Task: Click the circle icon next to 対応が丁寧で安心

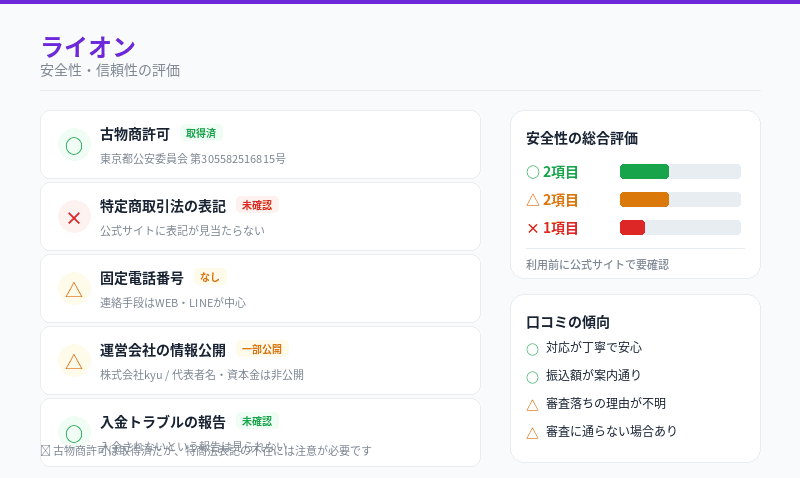Action: click(532, 349)
